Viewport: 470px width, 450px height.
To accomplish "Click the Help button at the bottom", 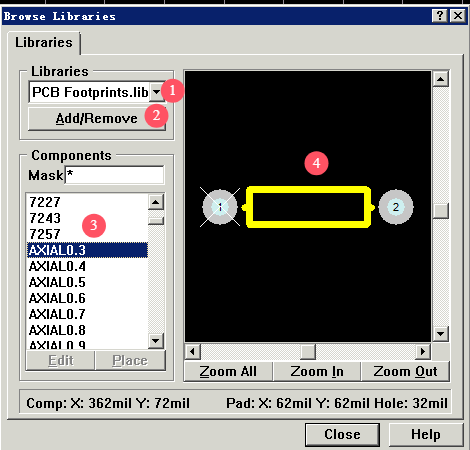I will [x=426, y=434].
